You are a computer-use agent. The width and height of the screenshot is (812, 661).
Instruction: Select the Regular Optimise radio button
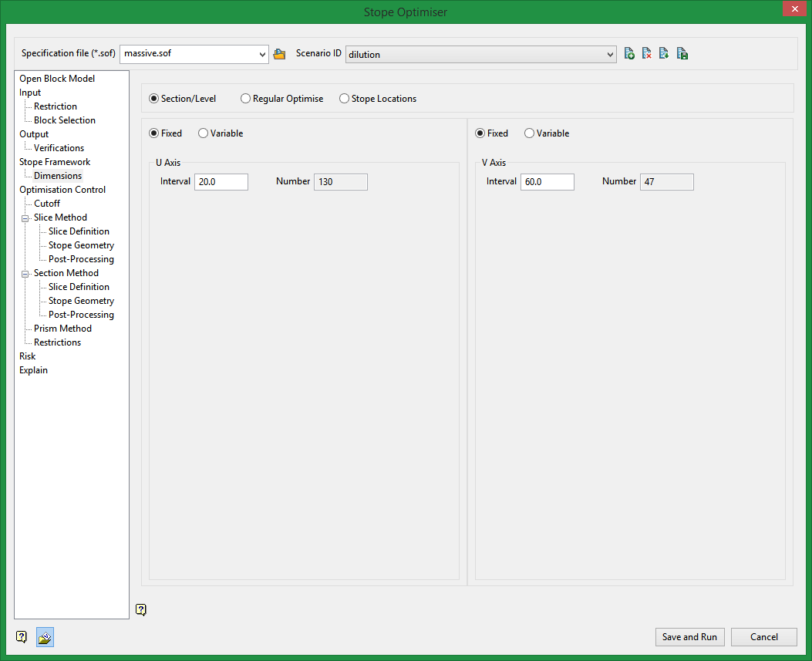(x=246, y=99)
